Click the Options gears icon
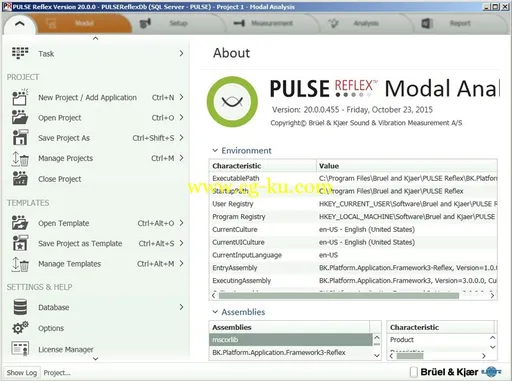Image resolution: width=512 pixels, height=381 pixels. coord(20,328)
